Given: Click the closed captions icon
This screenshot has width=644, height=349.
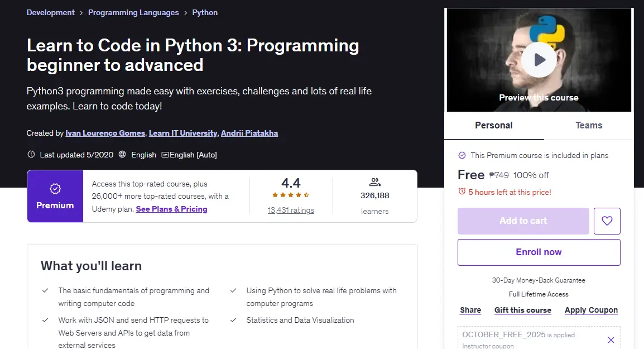Looking at the screenshot, I should (165, 155).
